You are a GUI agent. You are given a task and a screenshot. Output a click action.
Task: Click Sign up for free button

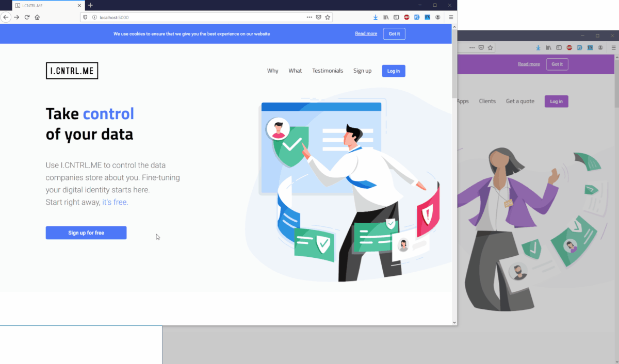pyautogui.click(x=86, y=233)
